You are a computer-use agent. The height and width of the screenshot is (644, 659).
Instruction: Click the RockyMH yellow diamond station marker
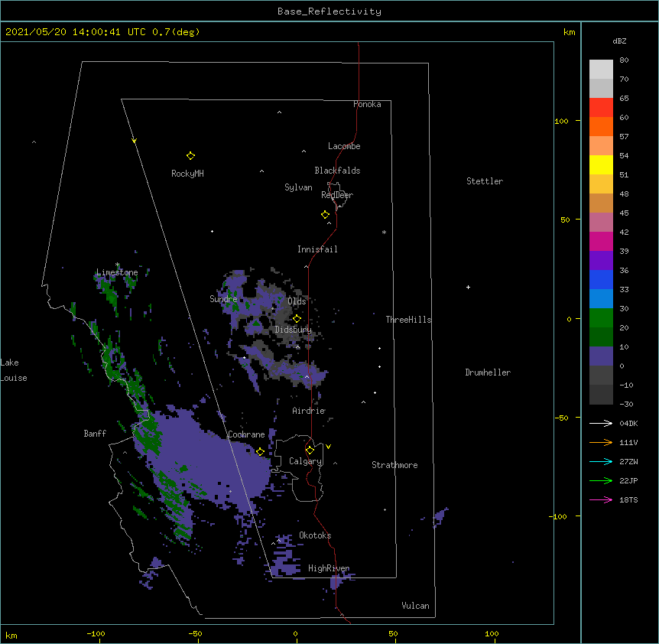coord(190,156)
